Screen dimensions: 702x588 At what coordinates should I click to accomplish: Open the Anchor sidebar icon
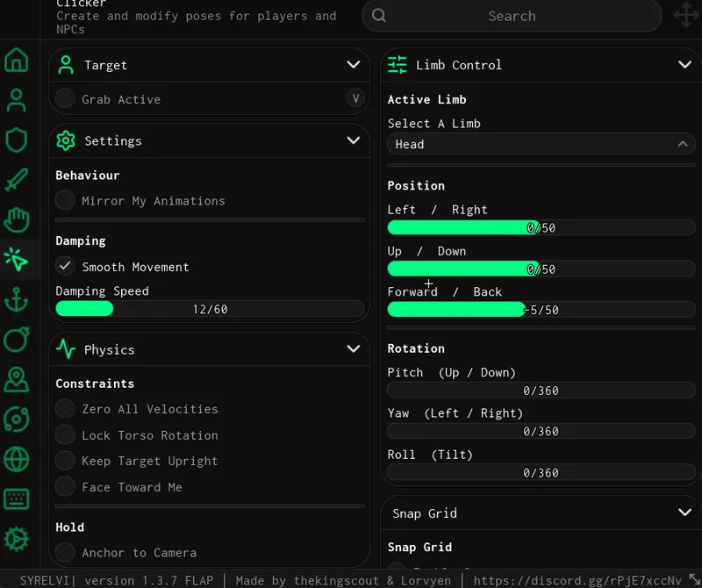(x=17, y=299)
